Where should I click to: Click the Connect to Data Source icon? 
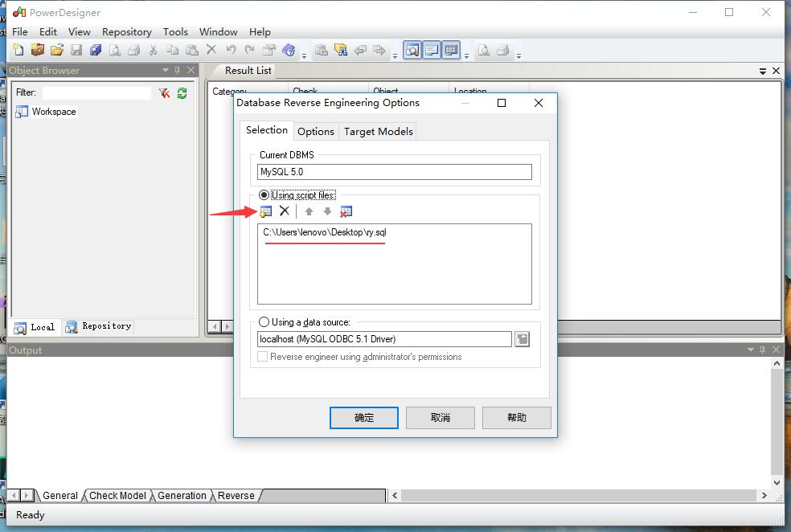point(523,339)
